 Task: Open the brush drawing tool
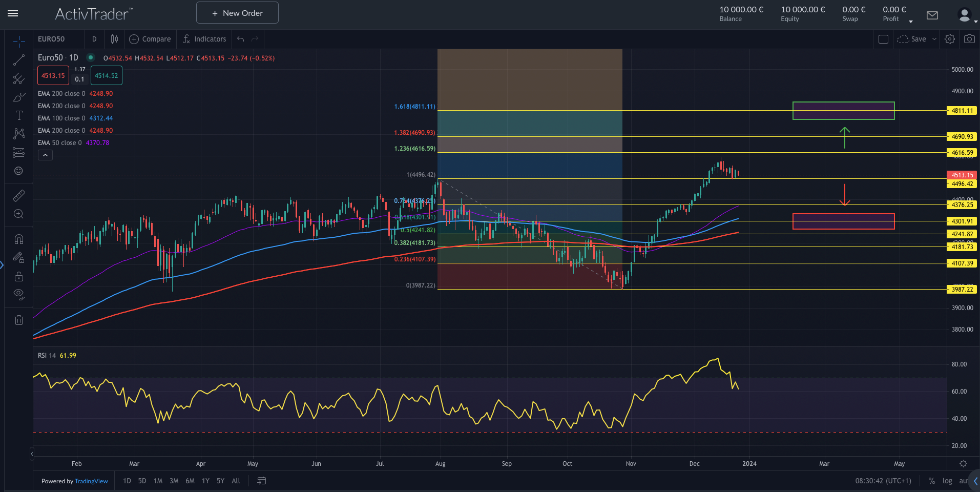point(19,96)
